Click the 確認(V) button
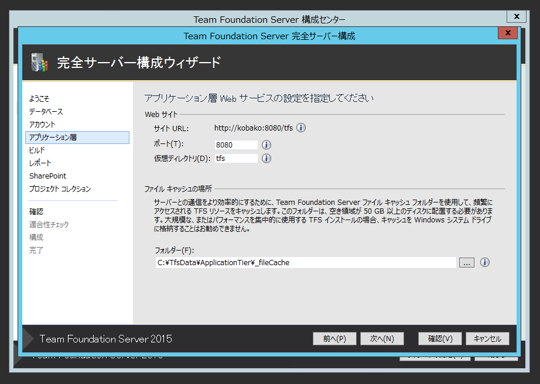 (440, 339)
